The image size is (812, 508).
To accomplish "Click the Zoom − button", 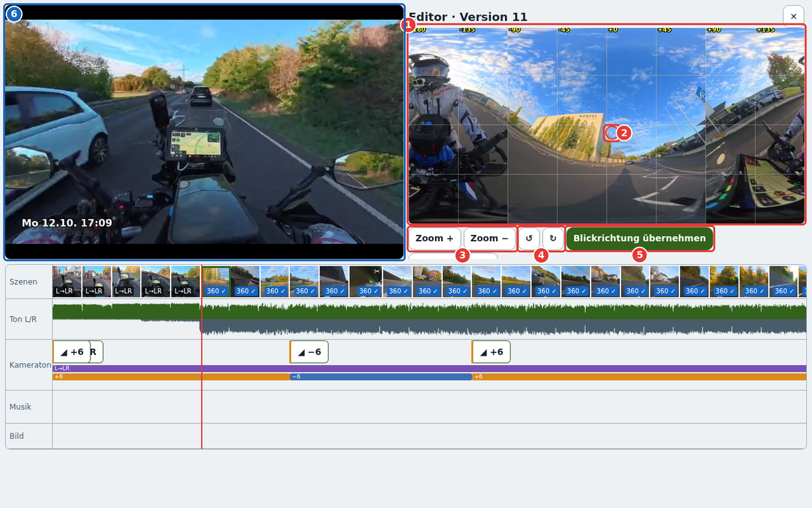I will pyautogui.click(x=490, y=238).
